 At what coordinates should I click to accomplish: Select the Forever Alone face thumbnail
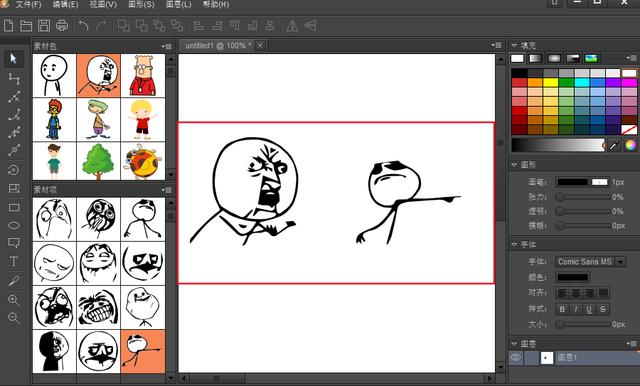tap(143, 307)
